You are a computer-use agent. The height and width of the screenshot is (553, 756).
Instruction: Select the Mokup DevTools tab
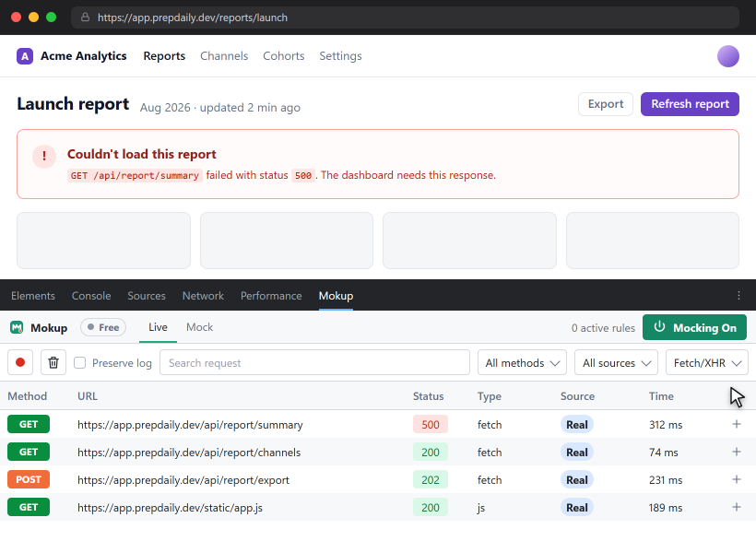[336, 296]
